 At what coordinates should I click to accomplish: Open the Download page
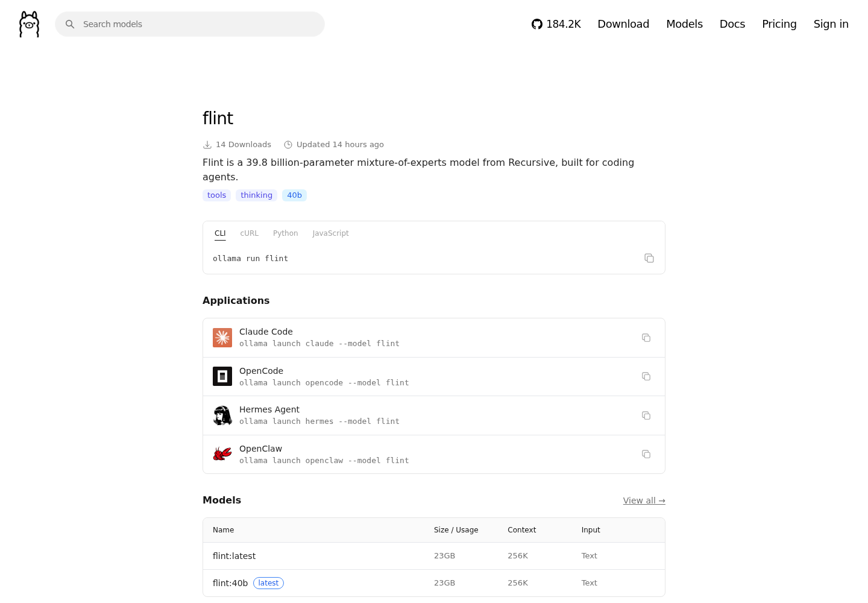coord(623,24)
